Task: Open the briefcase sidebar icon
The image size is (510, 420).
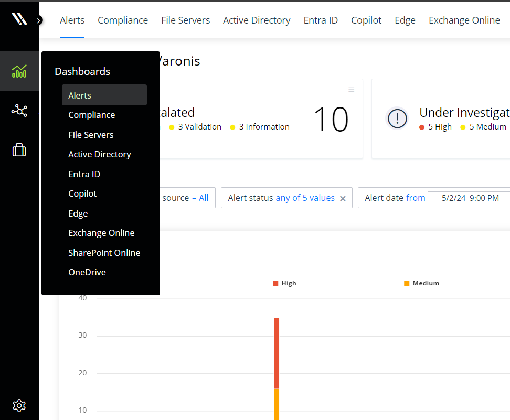Action: (x=19, y=150)
